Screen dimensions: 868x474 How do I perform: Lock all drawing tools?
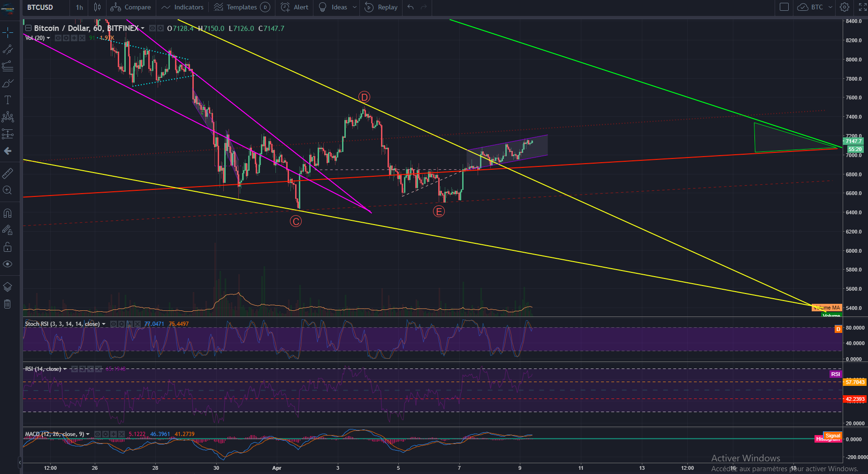[x=8, y=247]
